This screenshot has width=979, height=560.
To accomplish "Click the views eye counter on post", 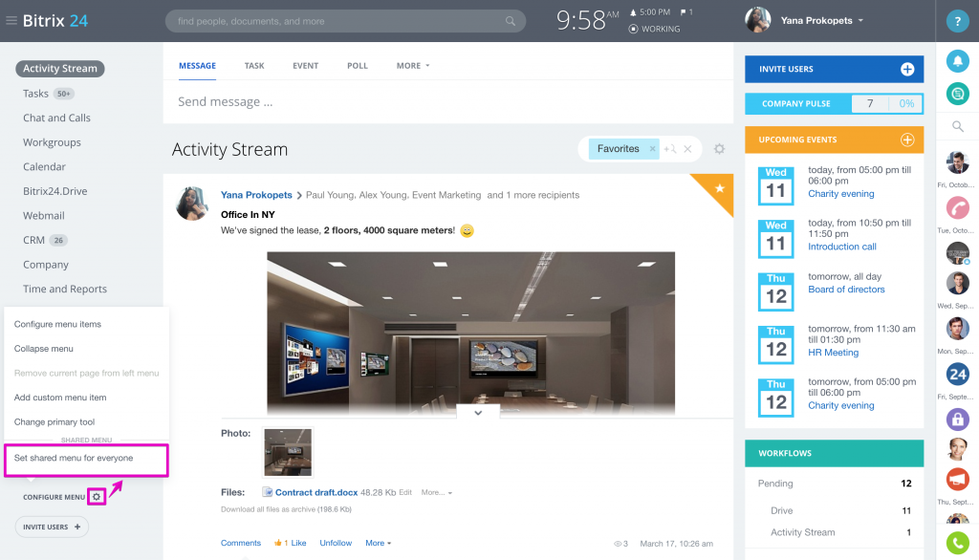I will tap(620, 544).
